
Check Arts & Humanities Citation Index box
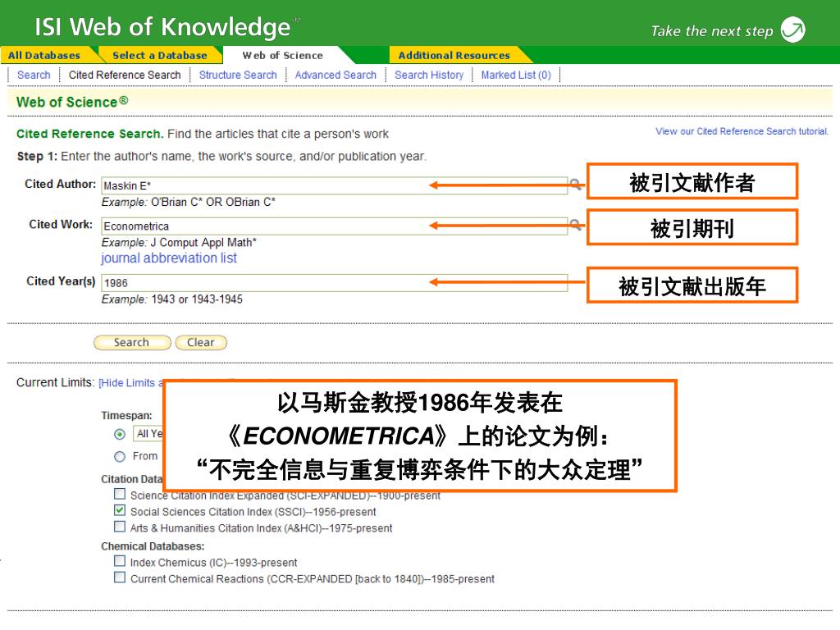(120, 527)
